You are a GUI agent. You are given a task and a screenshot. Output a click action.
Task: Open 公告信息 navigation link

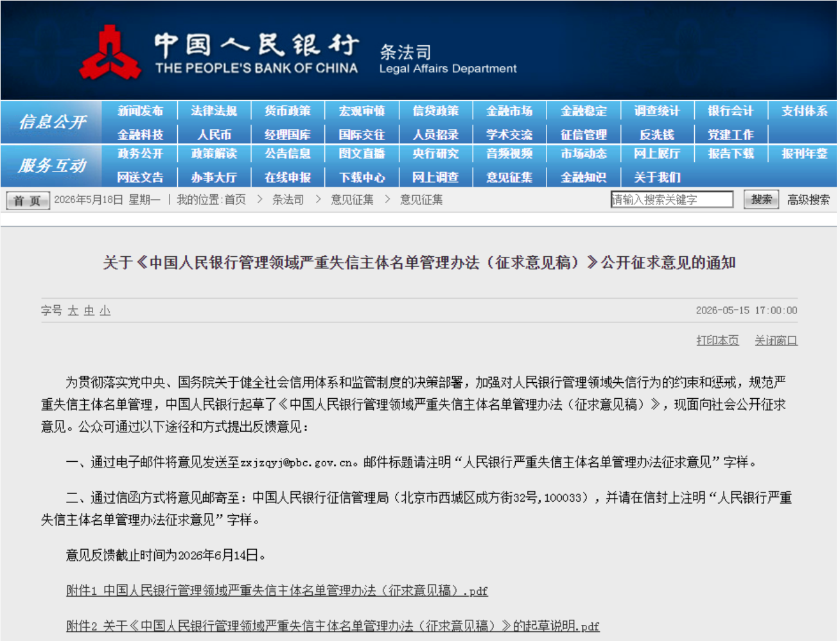pos(288,154)
